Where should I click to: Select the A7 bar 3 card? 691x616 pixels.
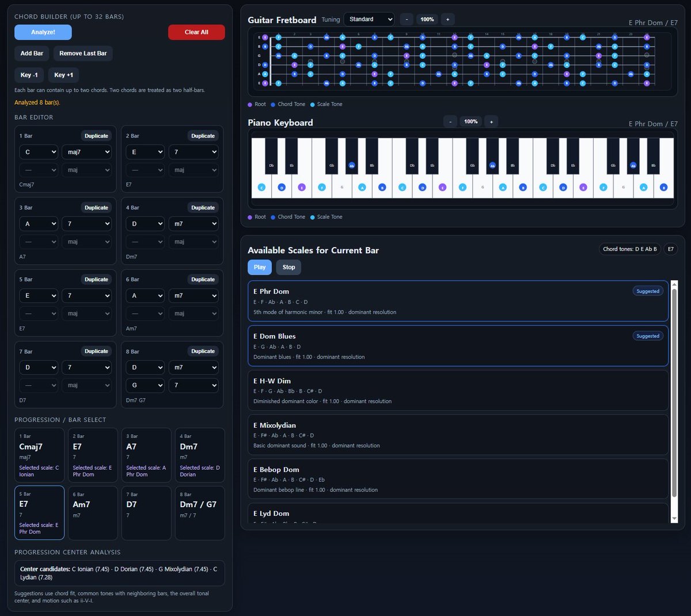(x=146, y=455)
